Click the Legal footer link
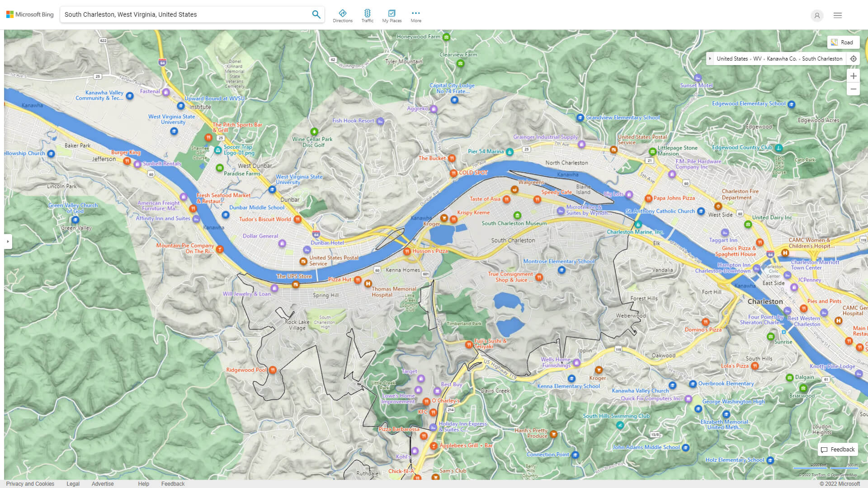Image resolution: width=868 pixels, height=488 pixels. [73, 483]
